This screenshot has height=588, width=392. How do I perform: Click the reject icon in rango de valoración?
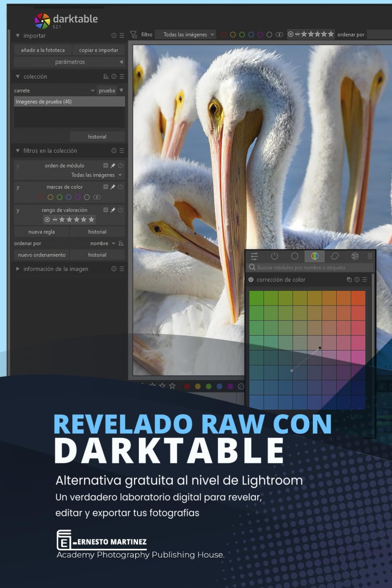click(47, 220)
